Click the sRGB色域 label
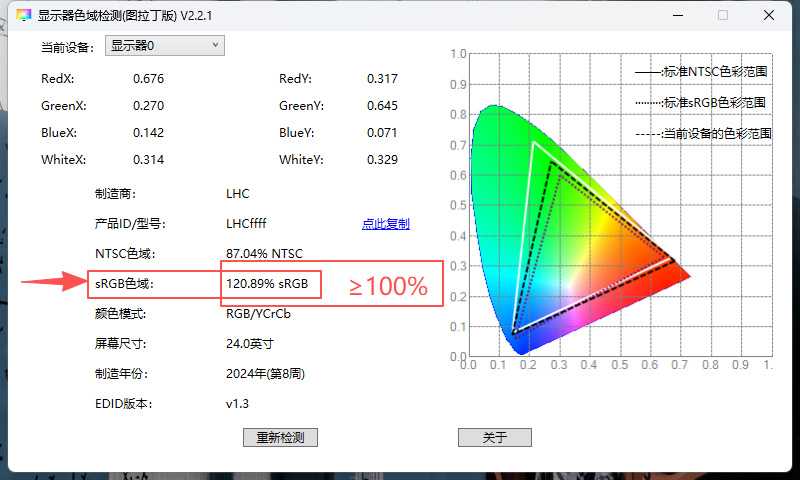 pyautogui.click(x=124, y=284)
